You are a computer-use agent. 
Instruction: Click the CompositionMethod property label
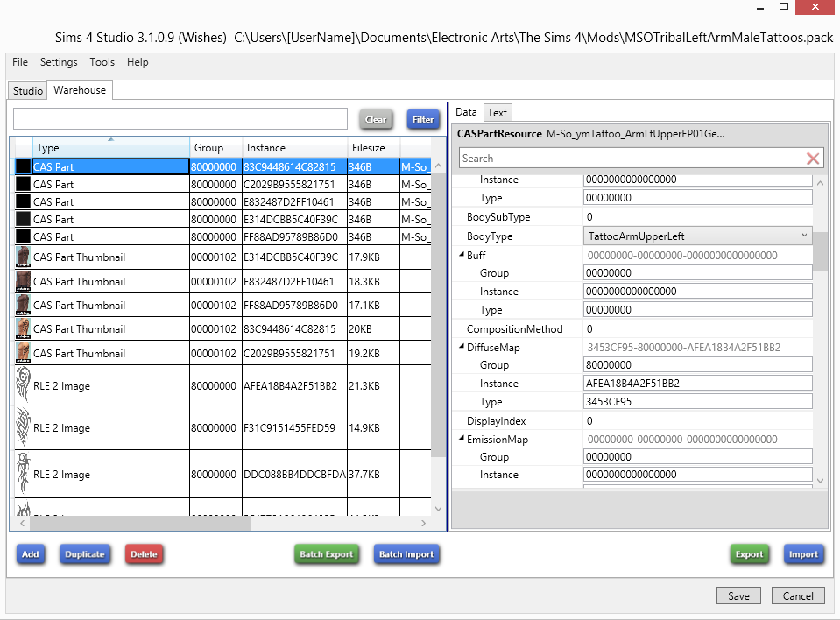(514, 328)
